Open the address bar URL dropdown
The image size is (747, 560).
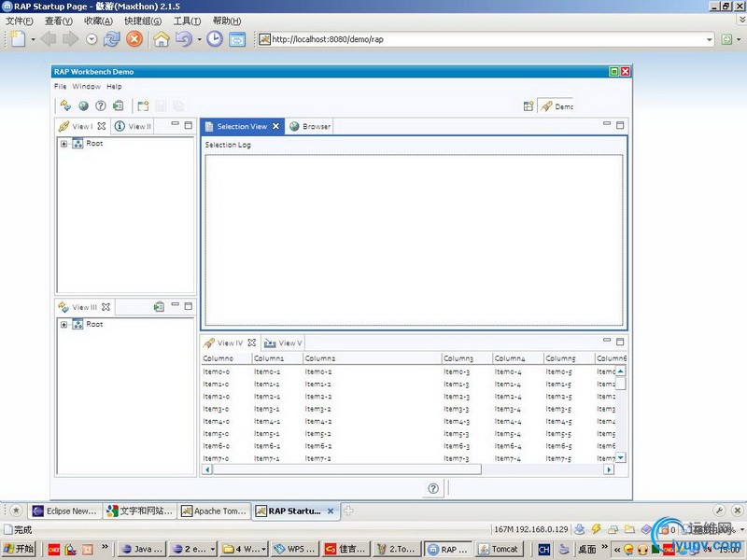point(711,39)
